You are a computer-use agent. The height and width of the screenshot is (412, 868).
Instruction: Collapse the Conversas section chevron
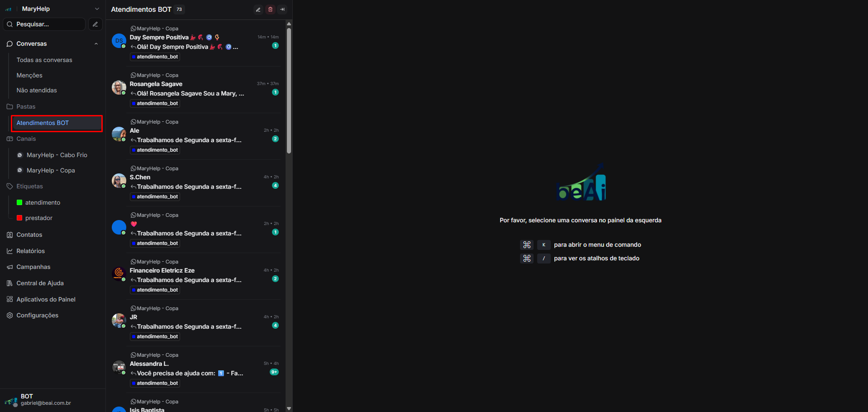[96, 44]
